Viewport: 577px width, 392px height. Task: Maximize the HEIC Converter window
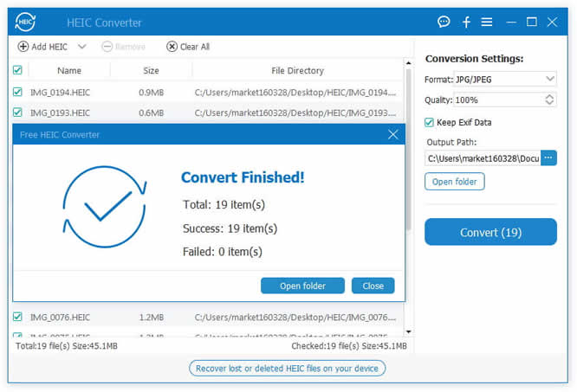pyautogui.click(x=531, y=22)
